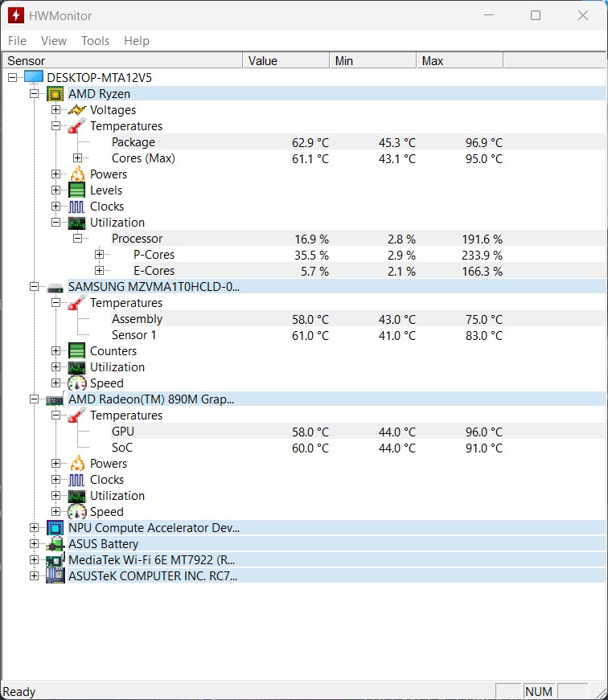This screenshot has height=700, width=608.
Task: Click waveform icon of AMD Ryzen Clocks
Action: coord(76,207)
